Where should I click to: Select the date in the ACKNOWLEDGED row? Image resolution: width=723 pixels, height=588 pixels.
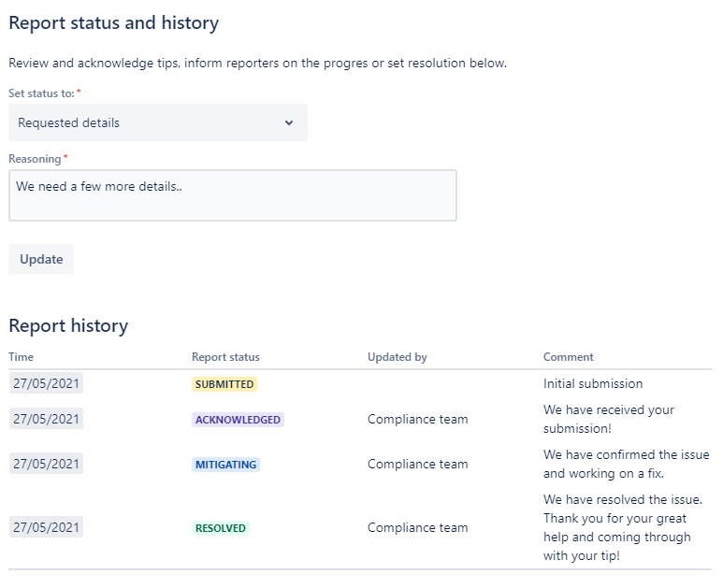47,419
